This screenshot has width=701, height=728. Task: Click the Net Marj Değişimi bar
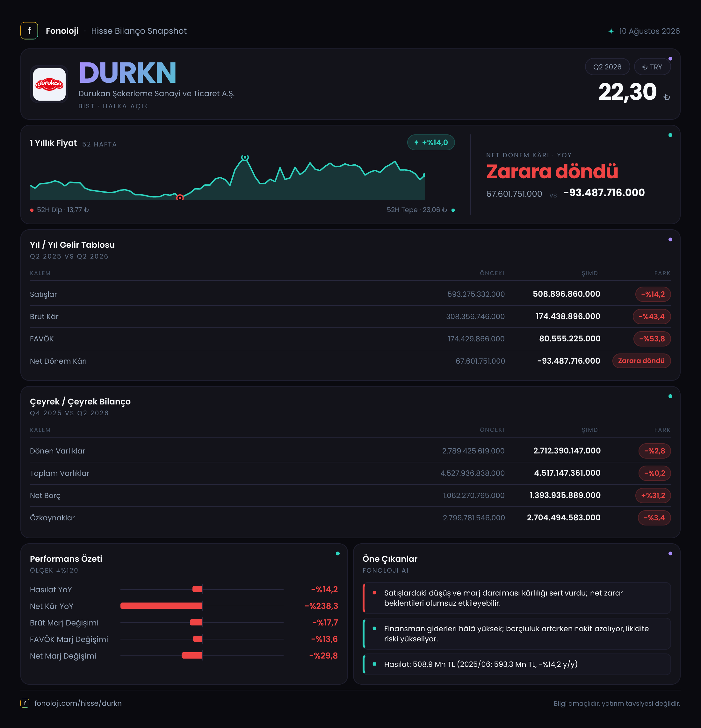[192, 656]
